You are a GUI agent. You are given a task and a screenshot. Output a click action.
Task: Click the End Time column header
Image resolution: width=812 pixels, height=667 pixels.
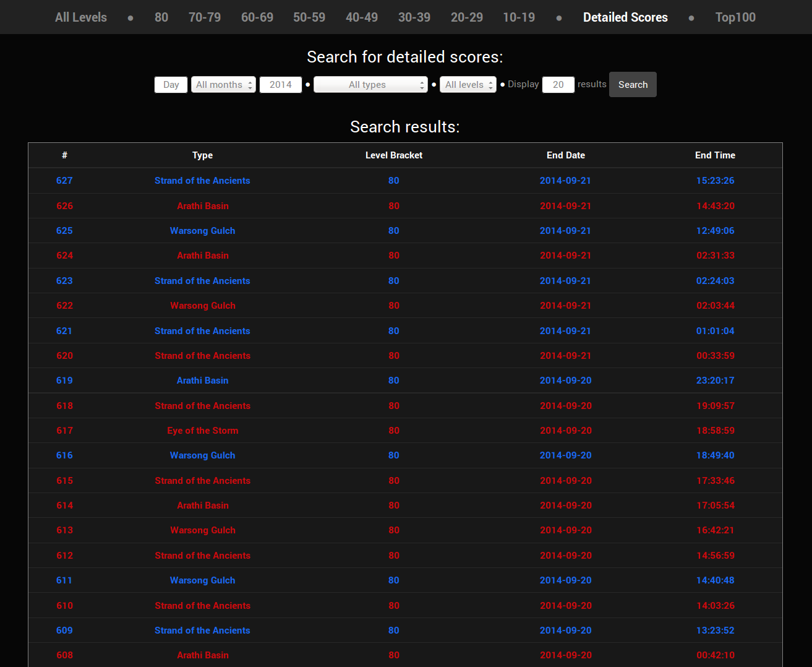(x=715, y=155)
